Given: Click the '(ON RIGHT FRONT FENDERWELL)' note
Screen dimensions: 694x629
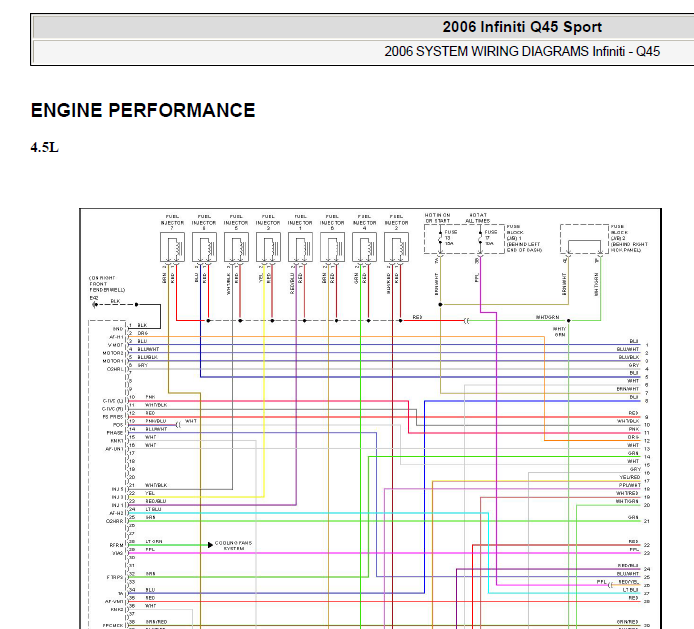Looking at the screenshot, I should 107,284.
